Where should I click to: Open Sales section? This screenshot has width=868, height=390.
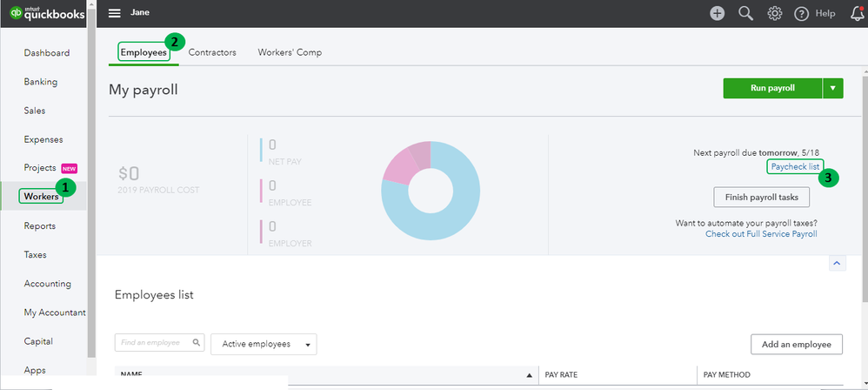[34, 111]
